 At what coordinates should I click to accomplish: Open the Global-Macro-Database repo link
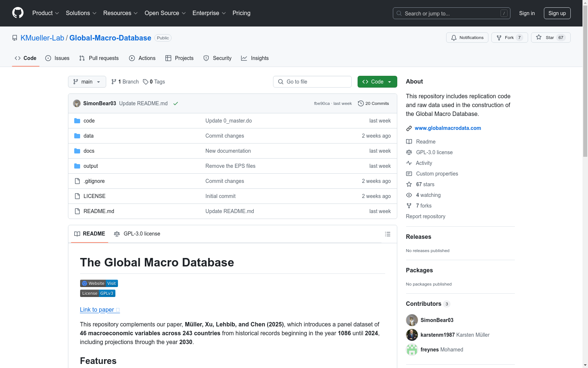tap(110, 38)
